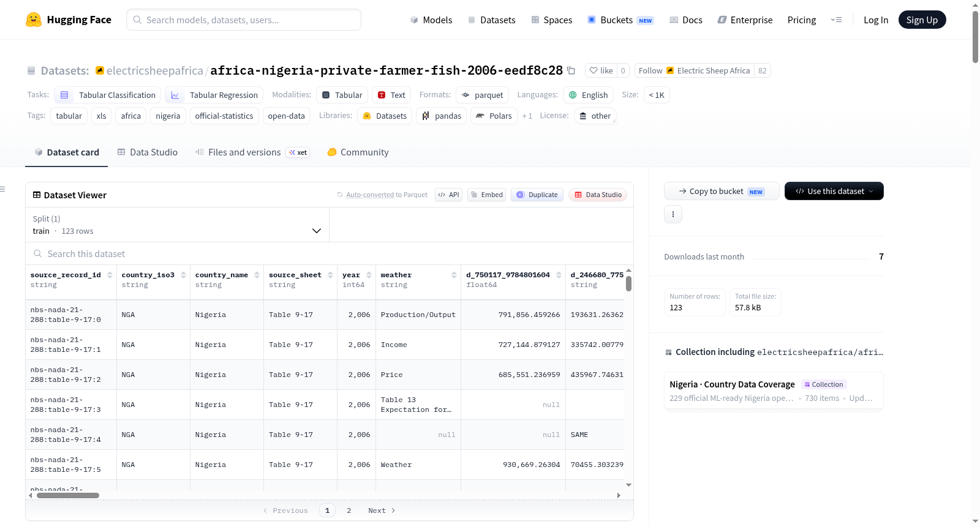Sort by country_iso3 column
The image size is (980, 527).
coord(183,275)
